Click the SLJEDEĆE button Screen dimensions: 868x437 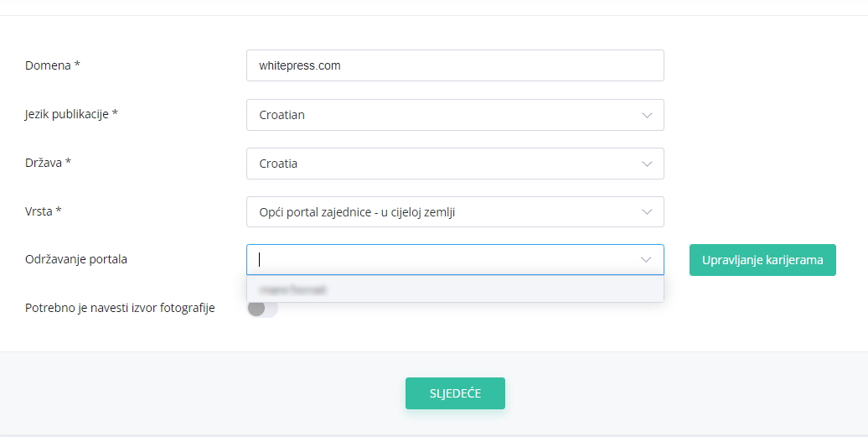click(x=455, y=393)
